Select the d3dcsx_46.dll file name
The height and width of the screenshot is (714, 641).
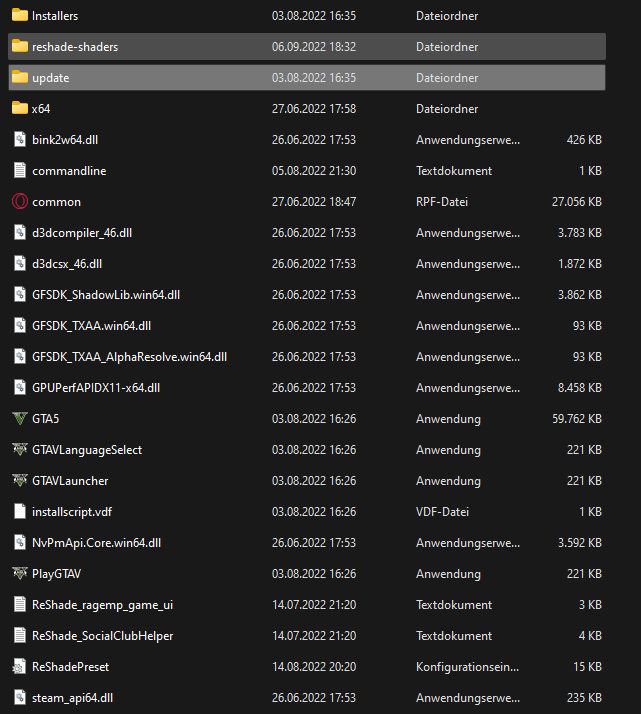click(x=67, y=264)
